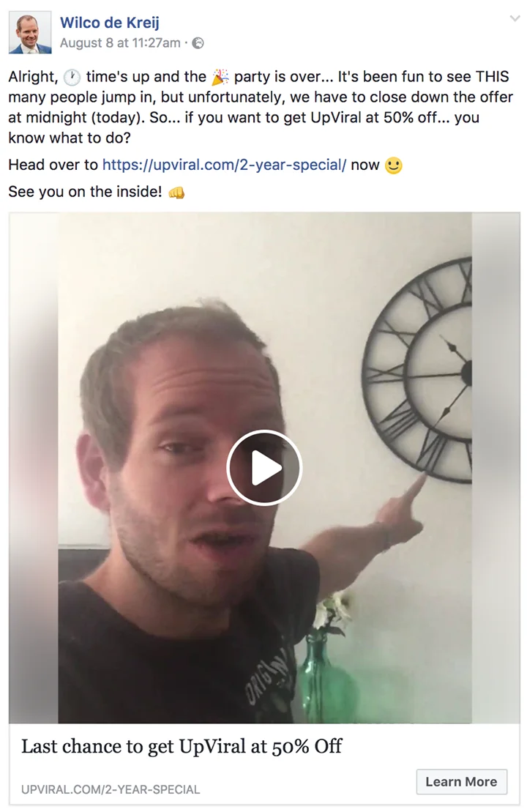
Task: Open Wilco de Kreij's profile picture
Action: (x=30, y=33)
